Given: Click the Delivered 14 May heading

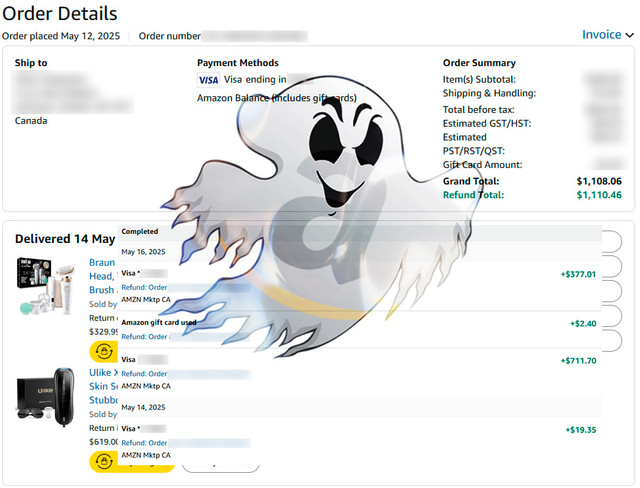Looking at the screenshot, I should 65,239.
